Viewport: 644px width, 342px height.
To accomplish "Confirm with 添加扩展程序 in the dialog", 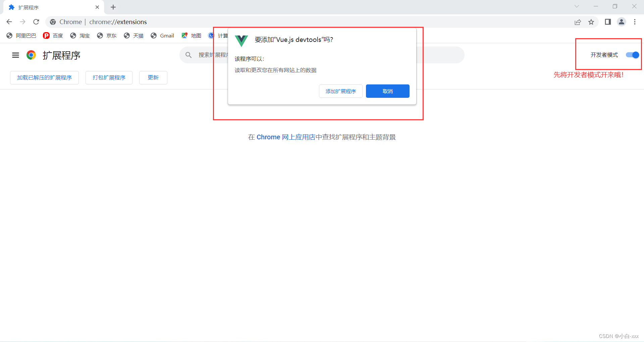I will pos(341,91).
